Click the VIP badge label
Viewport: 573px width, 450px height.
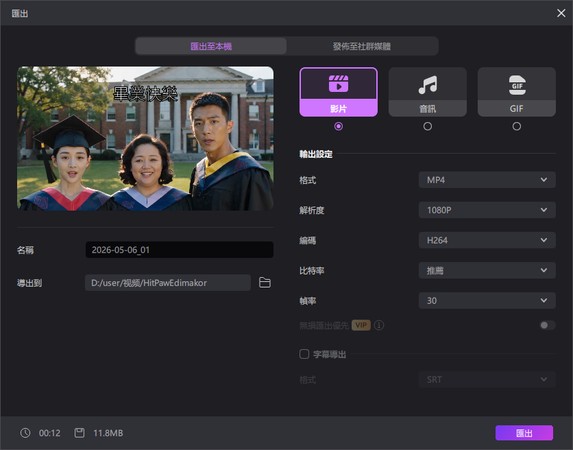(361, 325)
